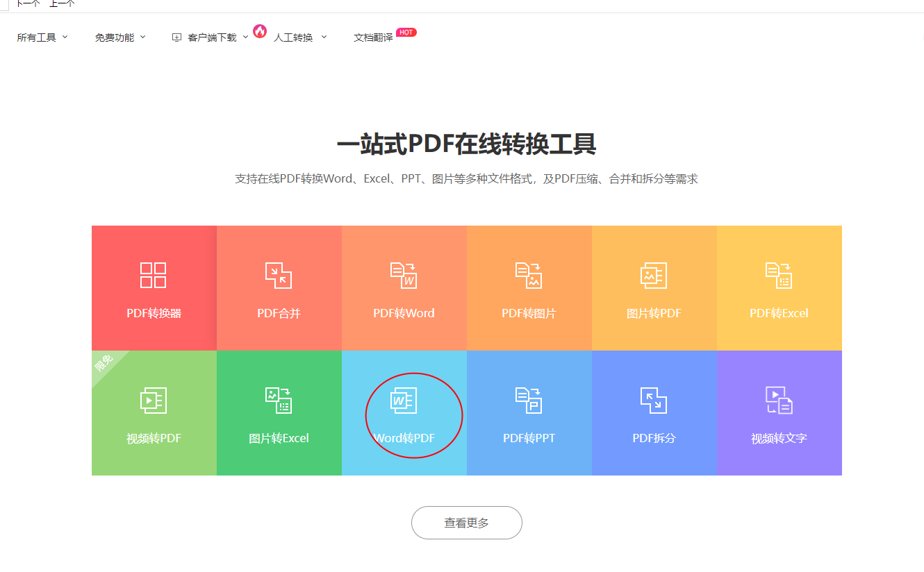Click the PDF合并 merge icon
This screenshot has width=924, height=572.
[x=279, y=275]
